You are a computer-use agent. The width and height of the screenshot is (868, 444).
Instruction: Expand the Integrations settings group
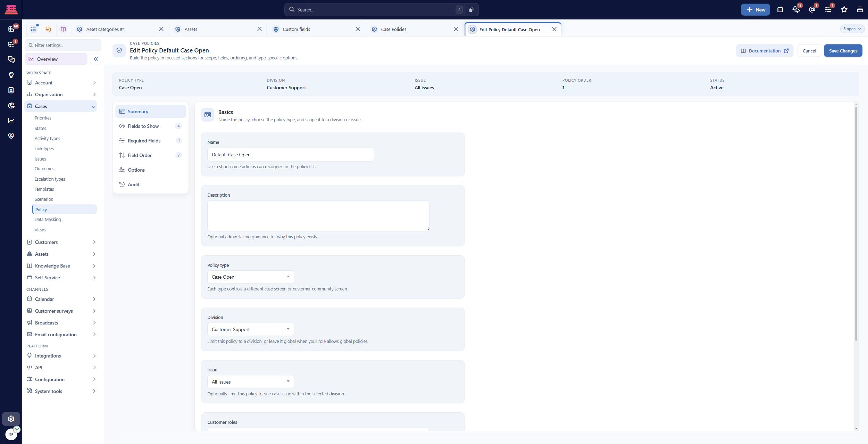[x=61, y=356]
